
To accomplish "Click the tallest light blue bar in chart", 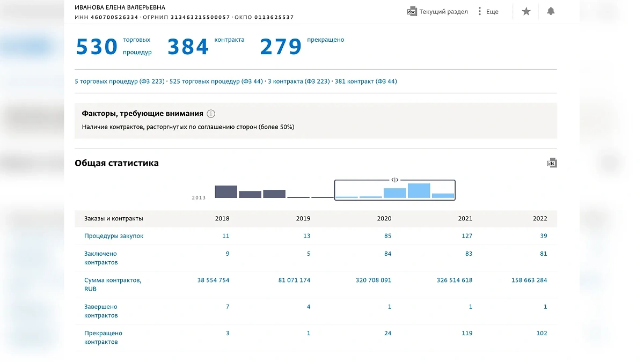I will click(x=419, y=191).
